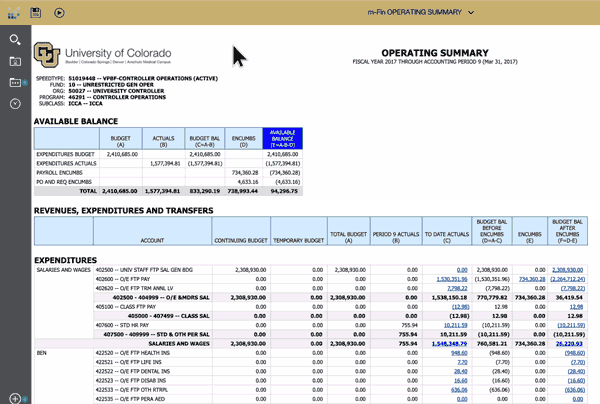
Task: Open the 2,308,930.00 link in Budget Bal After Encumbs
Action: click(x=567, y=270)
